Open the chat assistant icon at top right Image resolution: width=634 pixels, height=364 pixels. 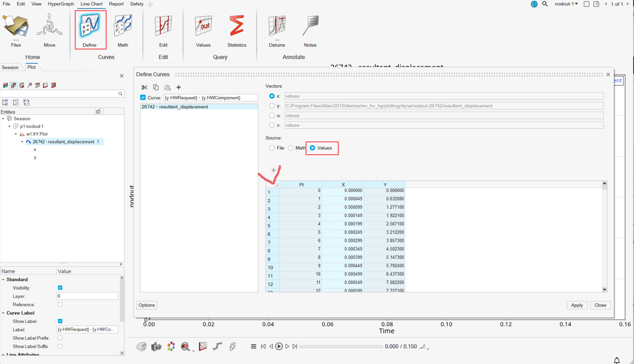534,4
